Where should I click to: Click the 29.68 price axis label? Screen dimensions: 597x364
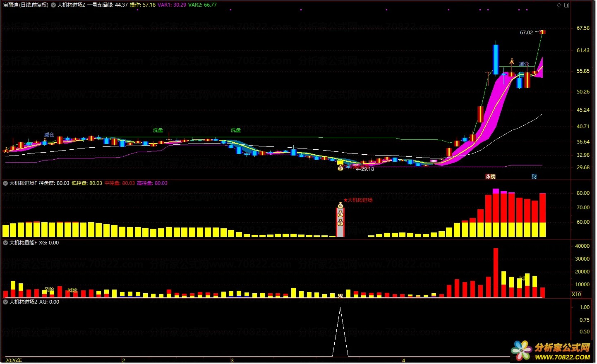[583, 168]
